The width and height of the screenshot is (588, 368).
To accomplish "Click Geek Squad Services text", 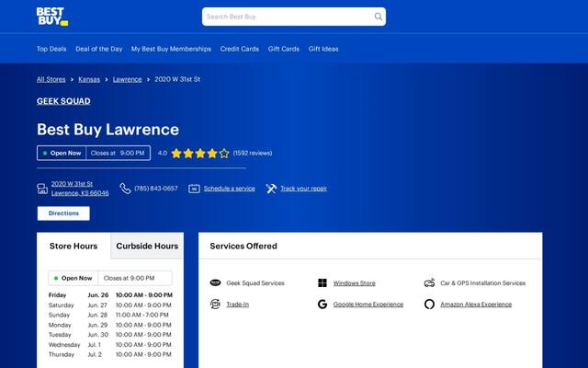I will [x=255, y=283].
